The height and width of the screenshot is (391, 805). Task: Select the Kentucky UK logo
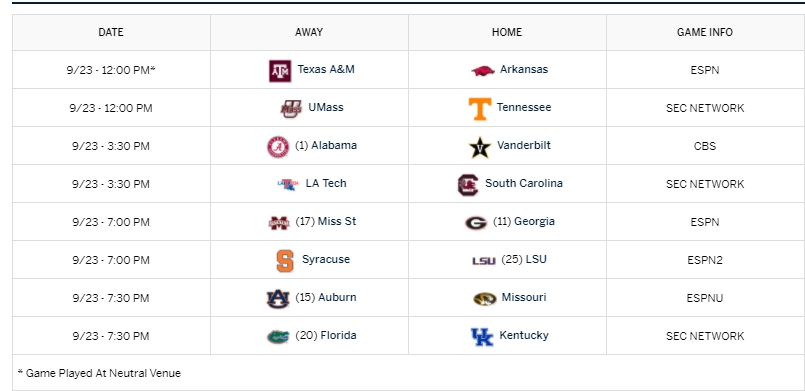pyautogui.click(x=482, y=337)
